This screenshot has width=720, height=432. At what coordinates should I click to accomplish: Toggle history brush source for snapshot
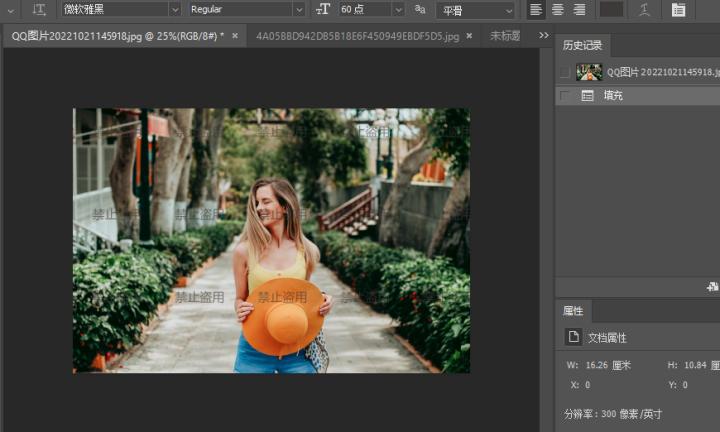click(566, 72)
